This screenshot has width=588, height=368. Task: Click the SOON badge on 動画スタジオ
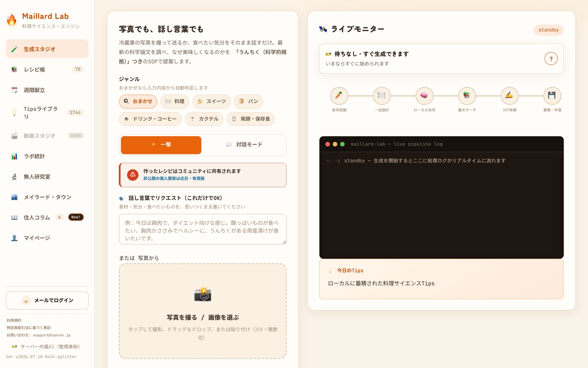[76, 136]
